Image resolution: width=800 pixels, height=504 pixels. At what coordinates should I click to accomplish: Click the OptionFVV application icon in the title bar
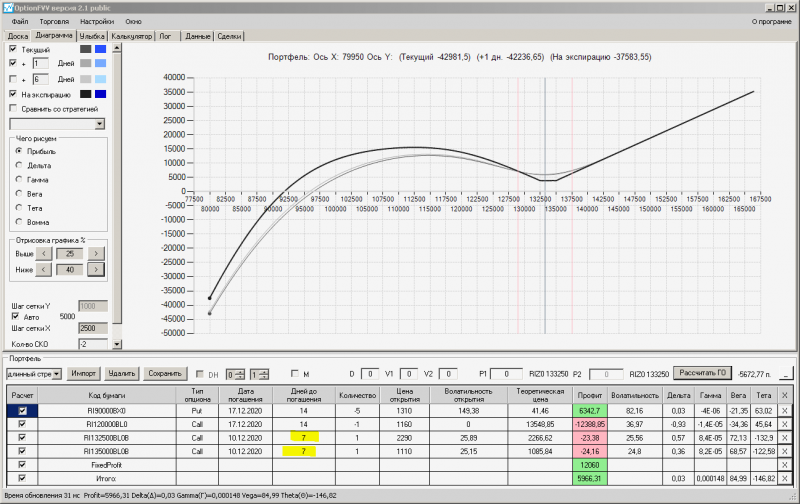click(8, 8)
